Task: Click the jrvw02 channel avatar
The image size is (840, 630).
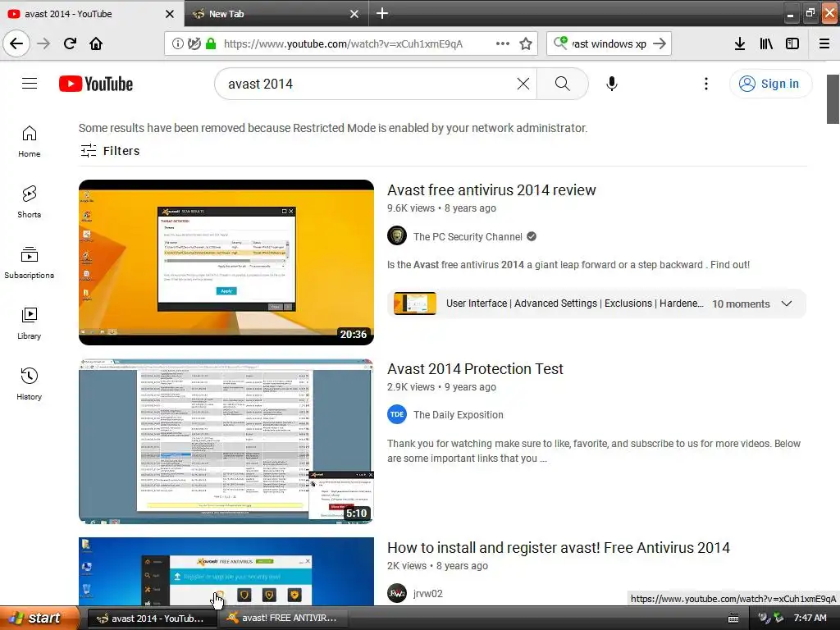Action: pos(397,593)
